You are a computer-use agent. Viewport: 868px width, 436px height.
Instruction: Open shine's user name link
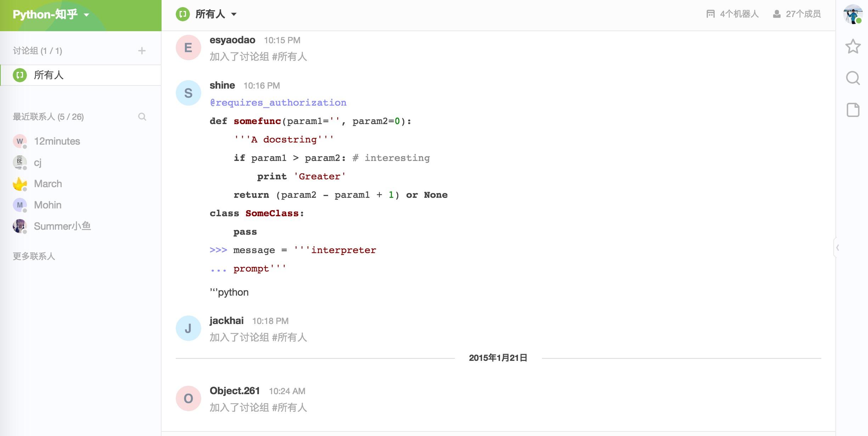[x=222, y=85]
